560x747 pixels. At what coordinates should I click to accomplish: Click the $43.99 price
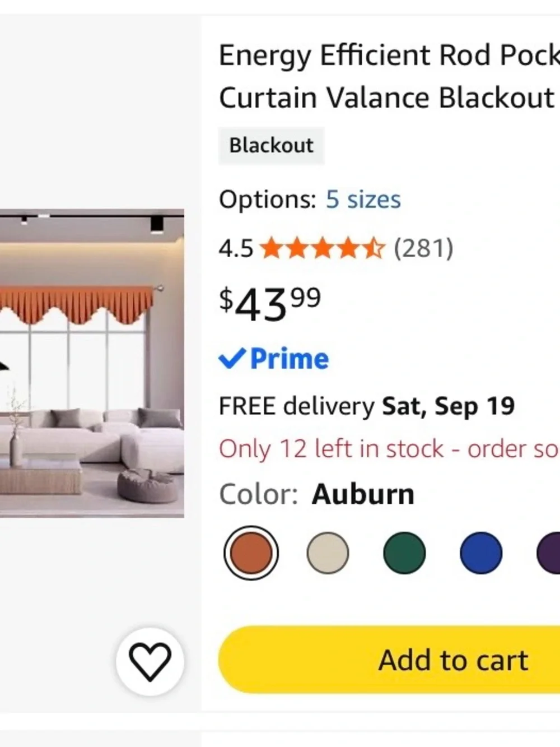pyautogui.click(x=270, y=304)
